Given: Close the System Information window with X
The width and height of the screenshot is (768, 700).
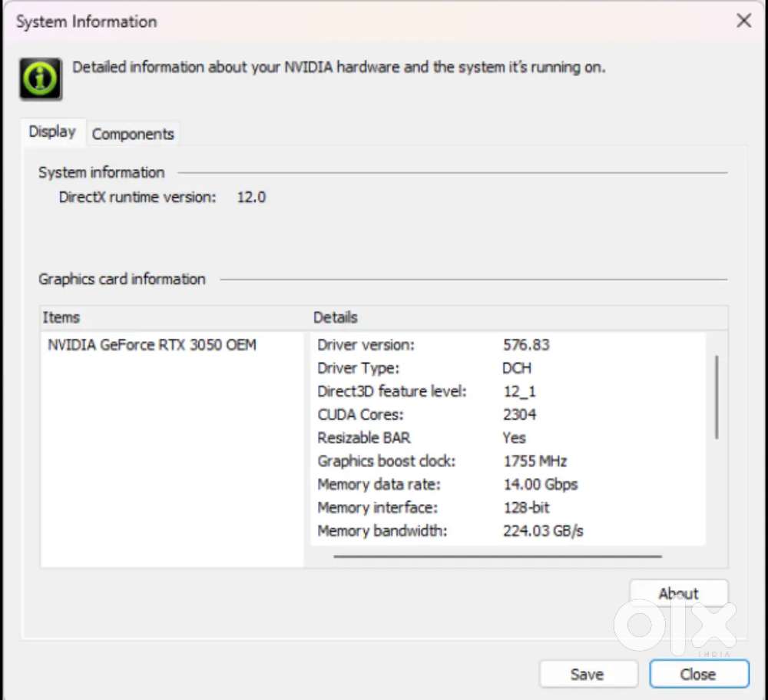Looking at the screenshot, I should 743,21.
